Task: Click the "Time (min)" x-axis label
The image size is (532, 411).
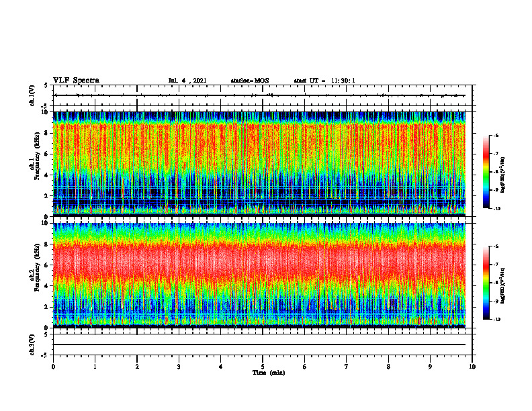Action: coord(269,373)
